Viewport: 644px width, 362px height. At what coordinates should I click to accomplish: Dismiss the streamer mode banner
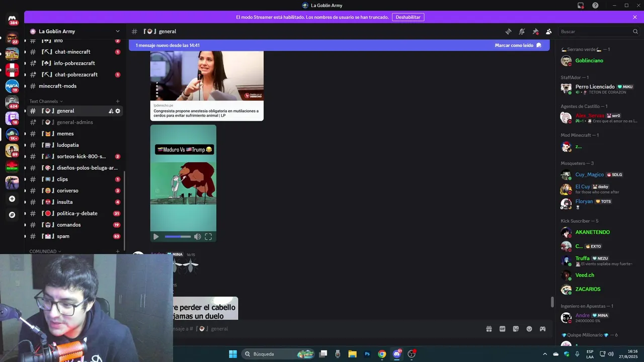click(x=635, y=17)
